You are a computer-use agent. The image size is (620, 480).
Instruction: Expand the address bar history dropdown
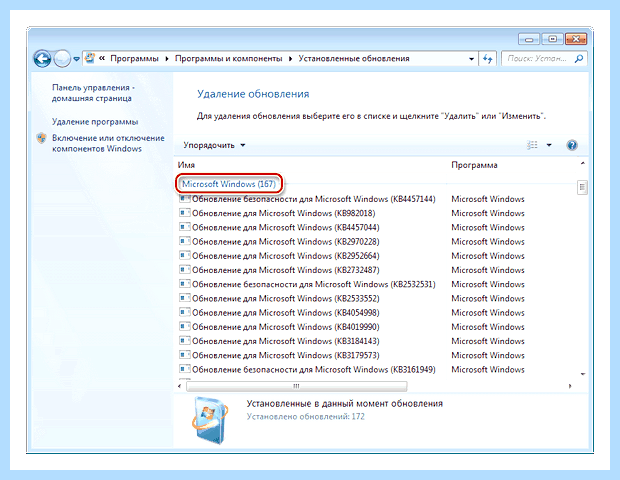(x=471, y=59)
